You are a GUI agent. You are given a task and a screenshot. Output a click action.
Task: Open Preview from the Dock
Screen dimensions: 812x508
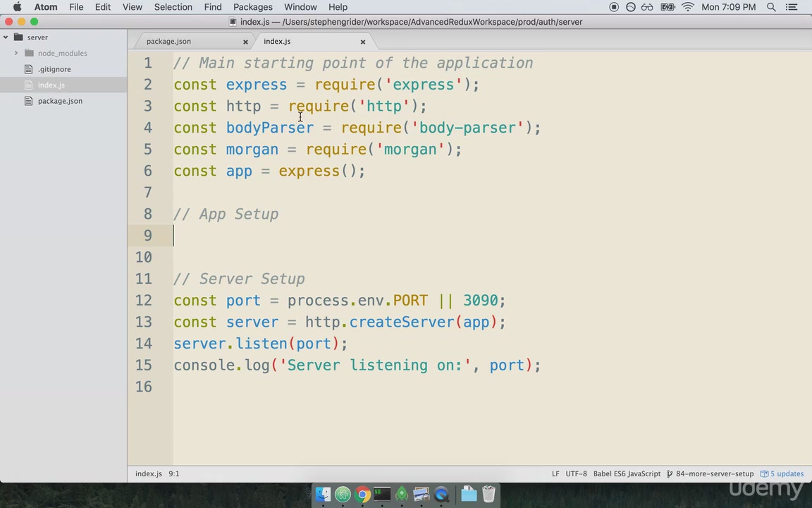422,494
